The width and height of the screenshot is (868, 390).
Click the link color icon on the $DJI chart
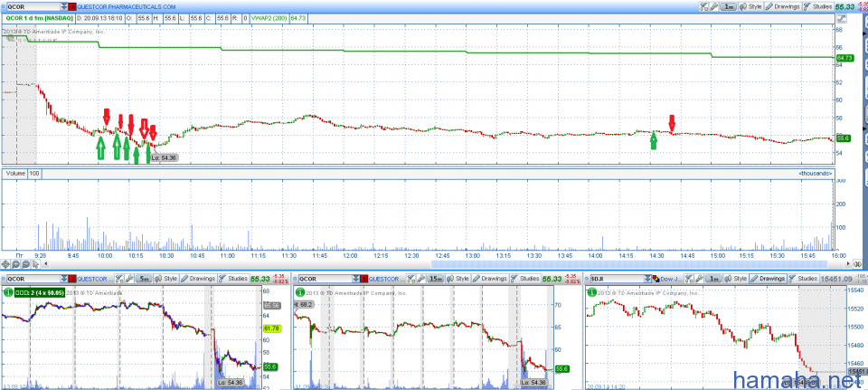point(656,279)
